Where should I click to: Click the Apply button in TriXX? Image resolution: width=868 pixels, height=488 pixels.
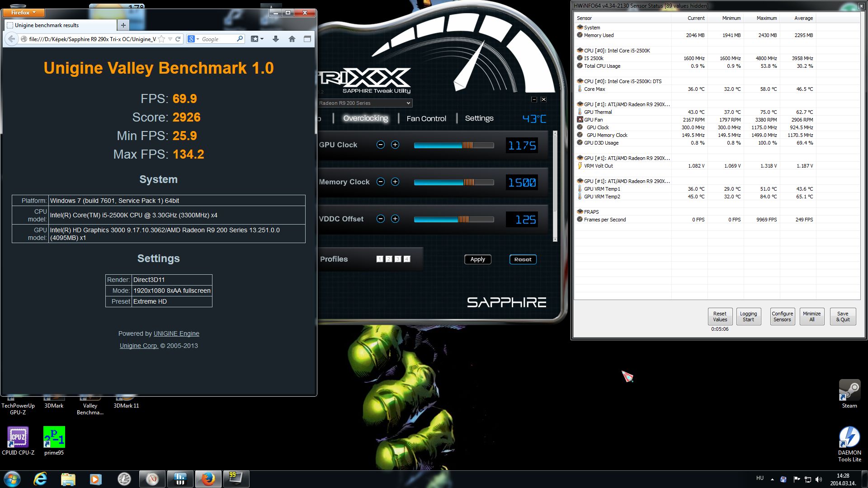coord(477,259)
